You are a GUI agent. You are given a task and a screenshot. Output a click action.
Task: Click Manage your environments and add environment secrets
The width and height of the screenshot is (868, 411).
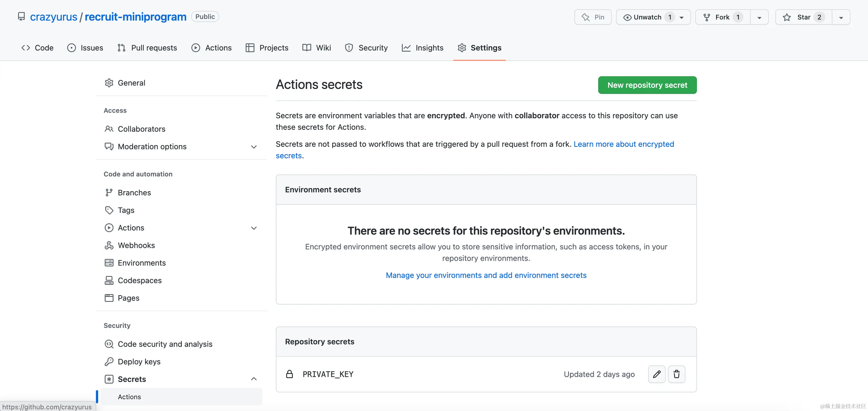coord(486,275)
